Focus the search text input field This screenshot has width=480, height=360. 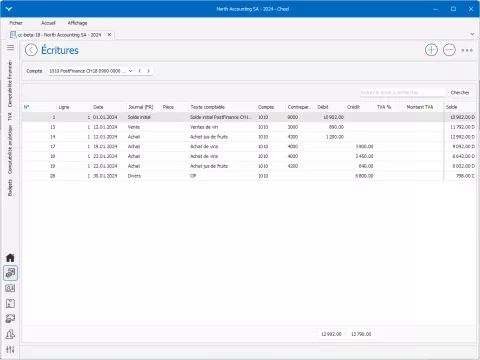[402, 93]
